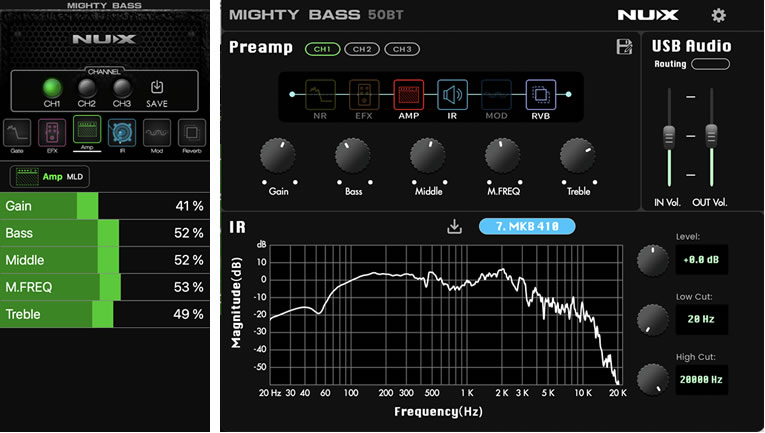Screen dimensions: 765x433
Task: Open the blue IR speaker block on mobile
Action: click(122, 134)
